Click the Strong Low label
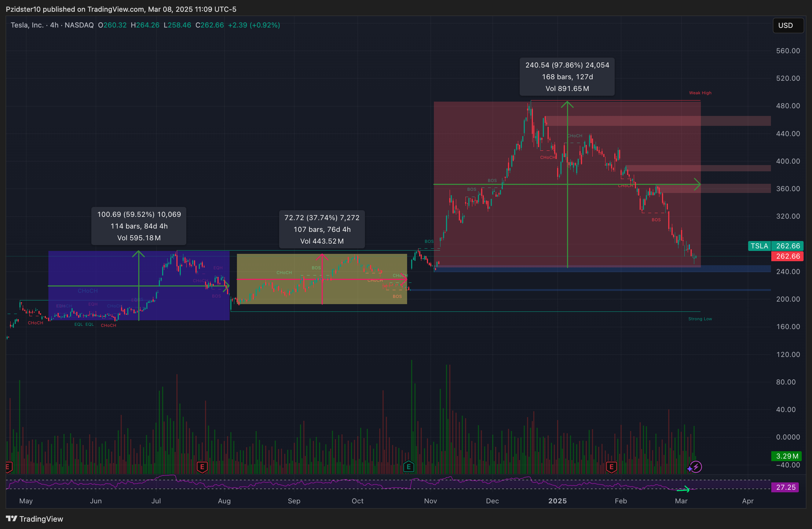812x529 pixels. 700,319
